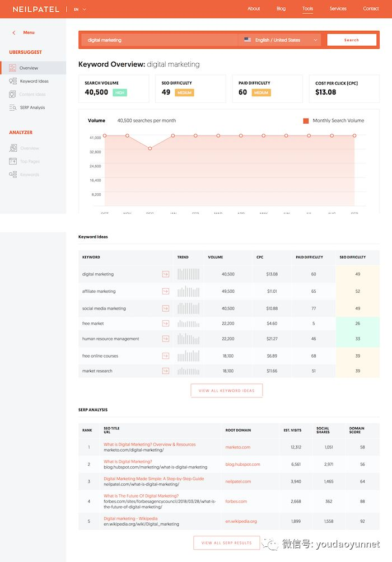
Task: Open 'Digital Marketing Made Simple' result link
Action: (154, 479)
